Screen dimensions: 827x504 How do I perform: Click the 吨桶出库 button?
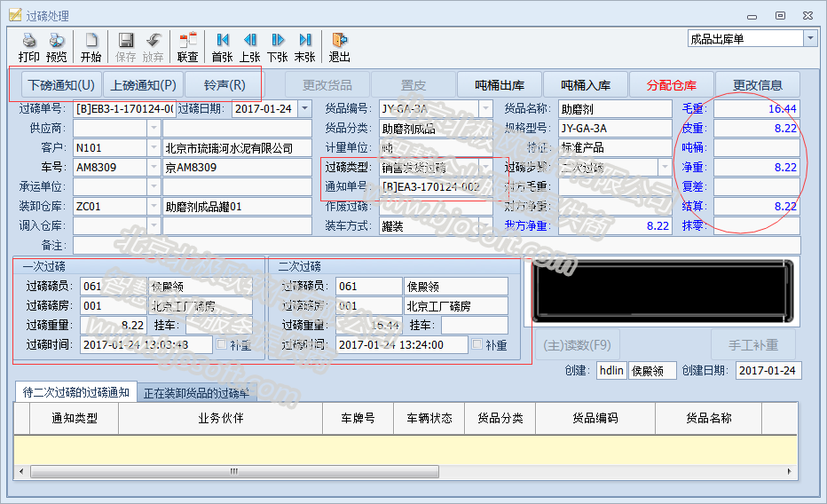500,85
